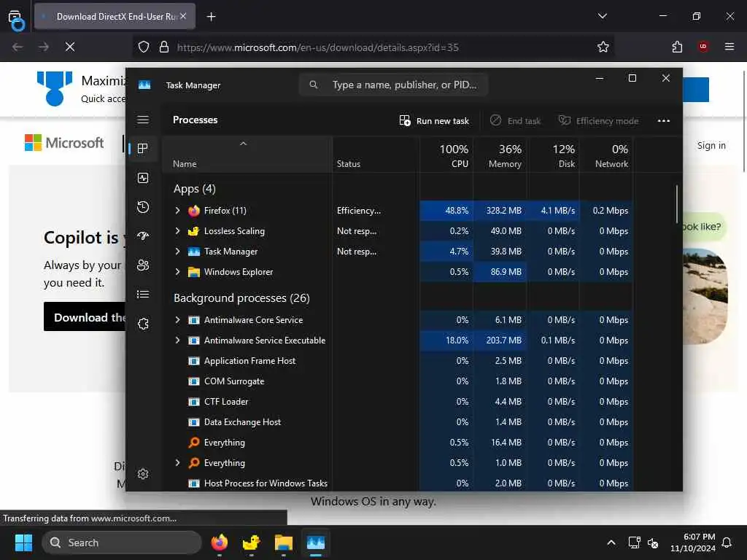The image size is (747, 560).
Task: Select the Data Exchange Host process row
Action: coord(398,422)
